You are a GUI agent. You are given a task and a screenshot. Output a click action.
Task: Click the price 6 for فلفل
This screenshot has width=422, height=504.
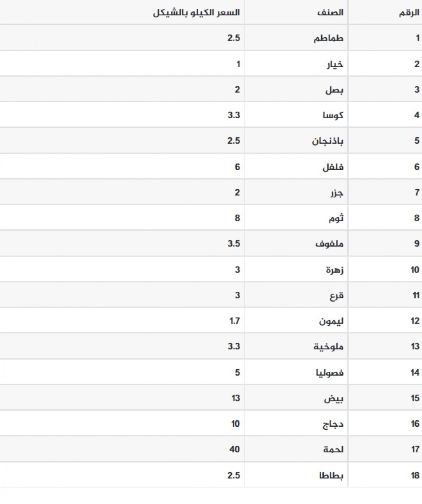(x=238, y=167)
